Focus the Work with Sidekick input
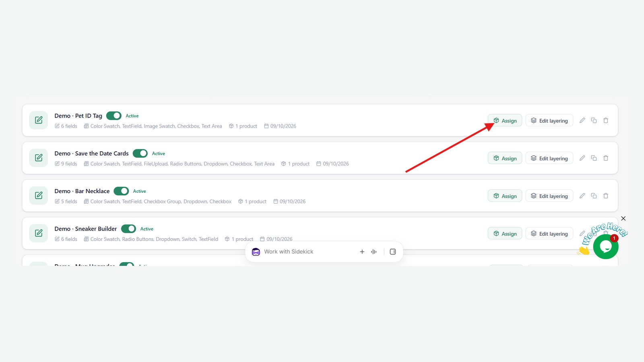Screen dimensions: 644x362 289,252
